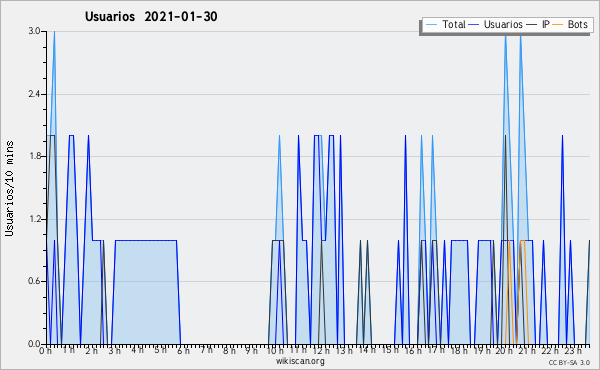Click the Total legend entry
This screenshot has width=600, height=370.
445,24
